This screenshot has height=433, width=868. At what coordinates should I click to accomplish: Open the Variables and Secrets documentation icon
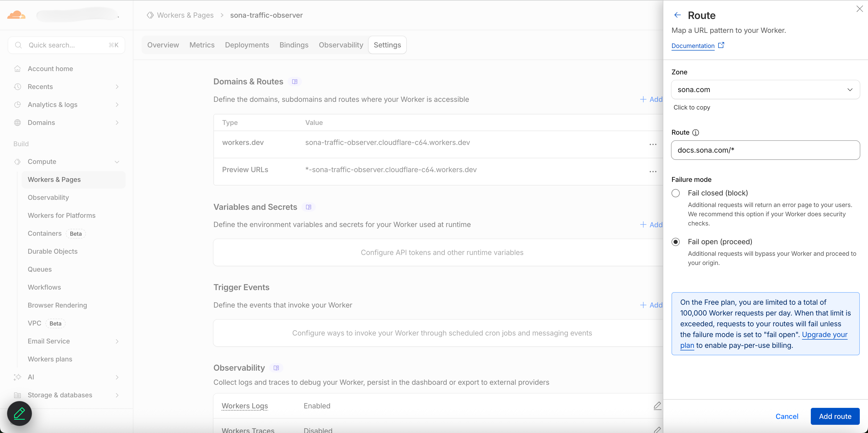(308, 206)
